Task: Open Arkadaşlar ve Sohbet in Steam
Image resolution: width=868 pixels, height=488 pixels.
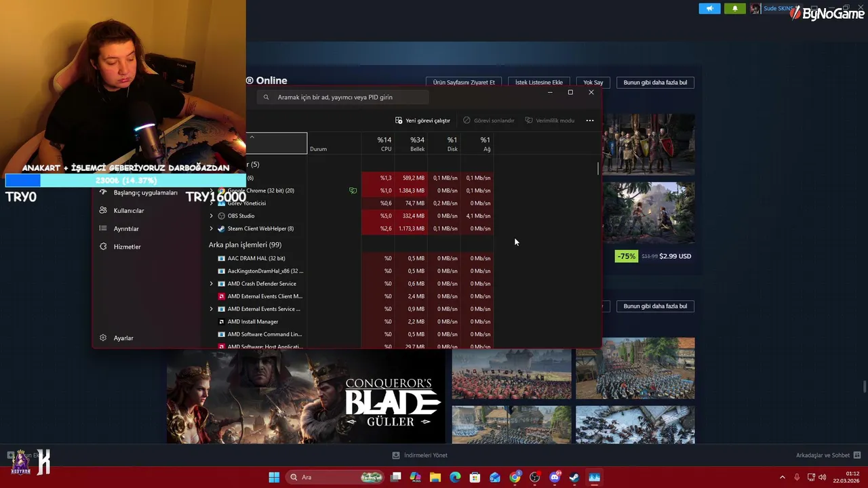Action: click(x=828, y=455)
